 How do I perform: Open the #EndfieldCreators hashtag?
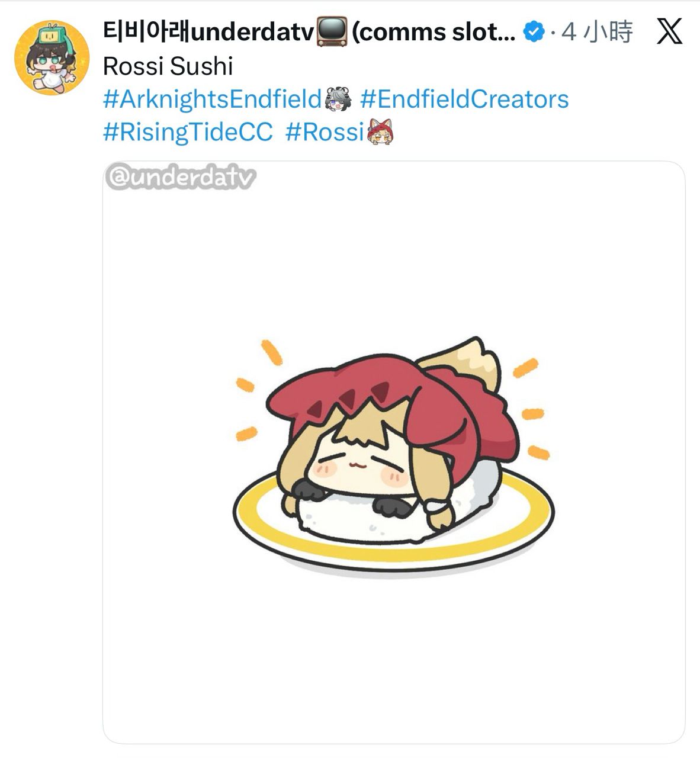tap(464, 99)
